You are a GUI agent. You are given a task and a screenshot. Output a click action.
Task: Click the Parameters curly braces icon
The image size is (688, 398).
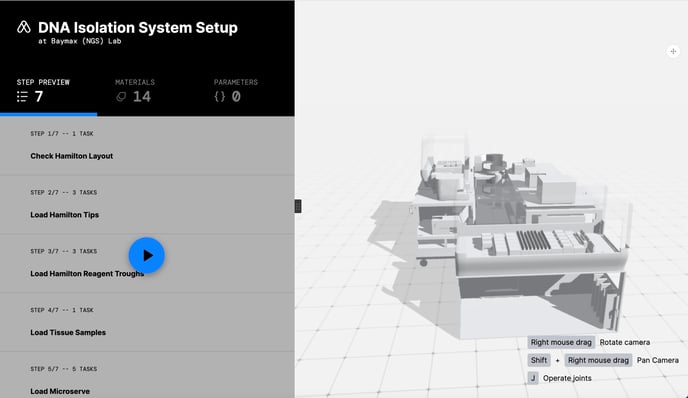coord(219,97)
